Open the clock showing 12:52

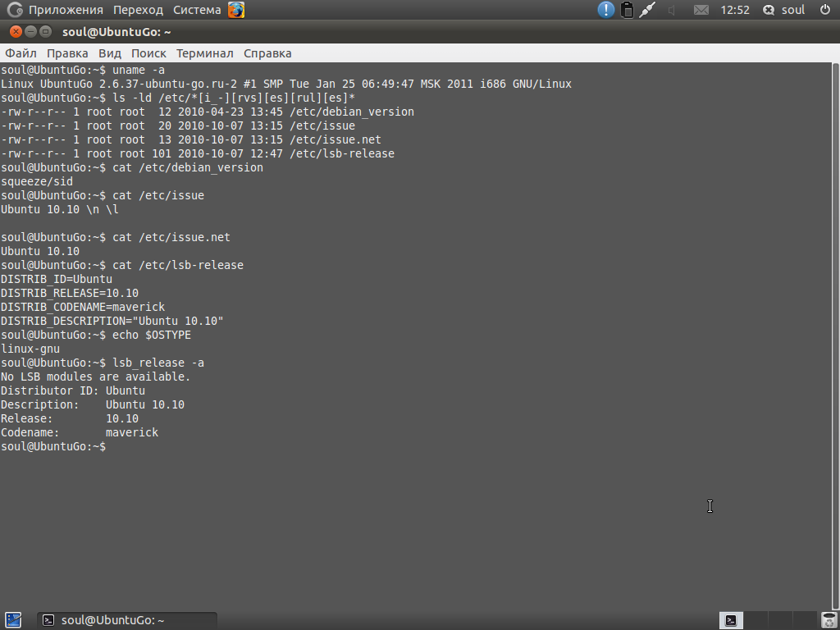tap(735, 10)
